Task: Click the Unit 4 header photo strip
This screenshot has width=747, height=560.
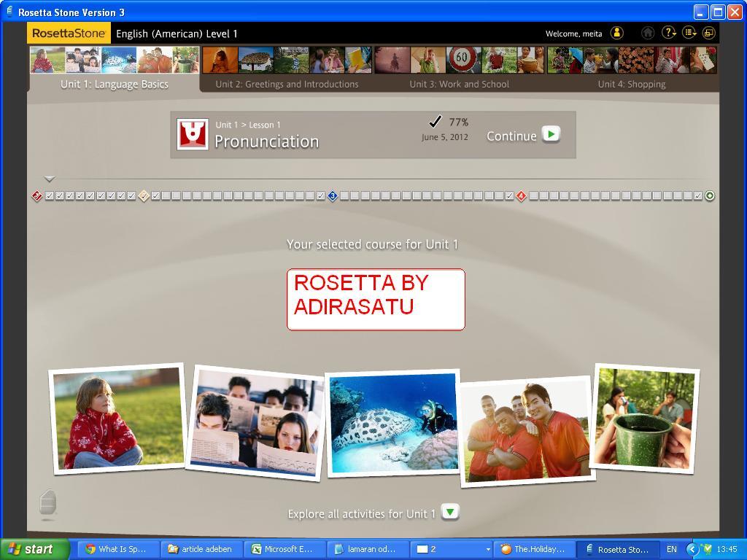Action: click(x=632, y=60)
